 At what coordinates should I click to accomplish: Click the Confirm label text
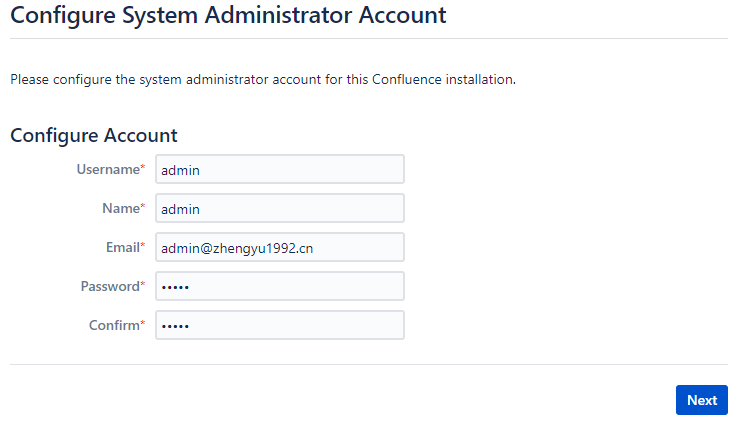[114, 325]
